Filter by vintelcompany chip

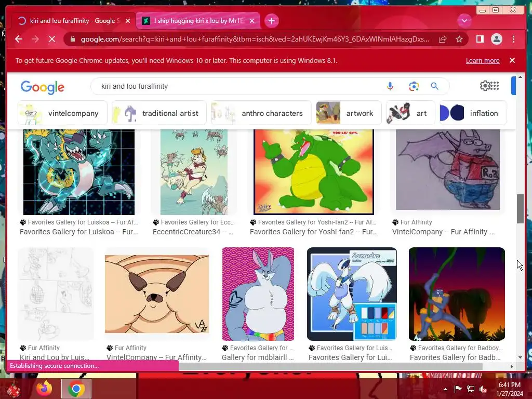pos(62,113)
